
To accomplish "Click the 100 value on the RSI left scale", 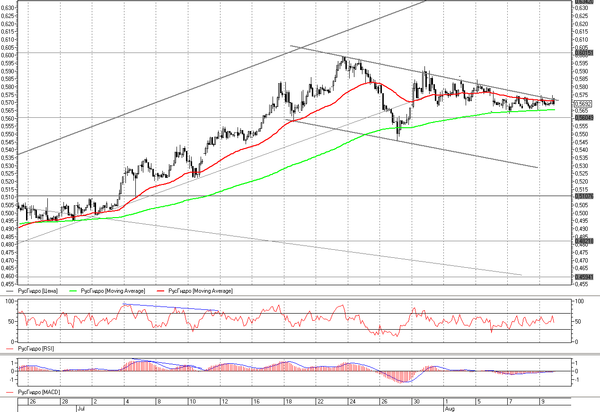I will 10,302.
